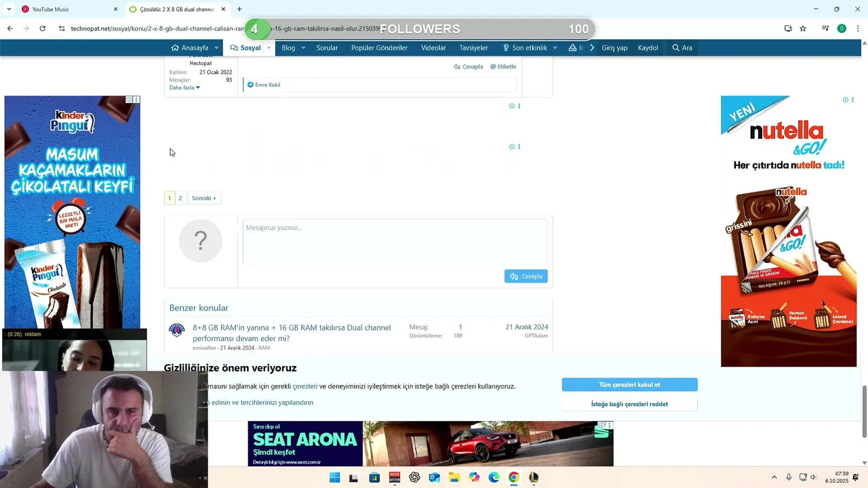Screen dimensions: 868x488
Task: Close the Çözüldü technopat tab
Action: pos(223,9)
